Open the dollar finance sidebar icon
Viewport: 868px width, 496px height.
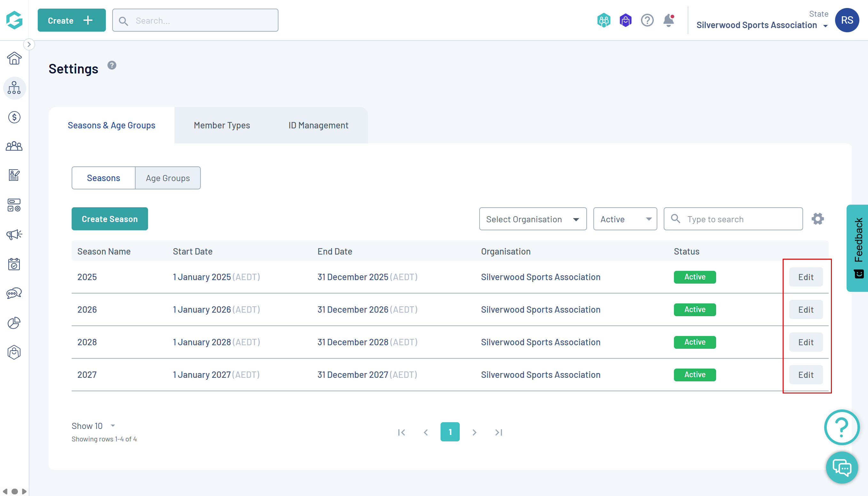[14, 117]
